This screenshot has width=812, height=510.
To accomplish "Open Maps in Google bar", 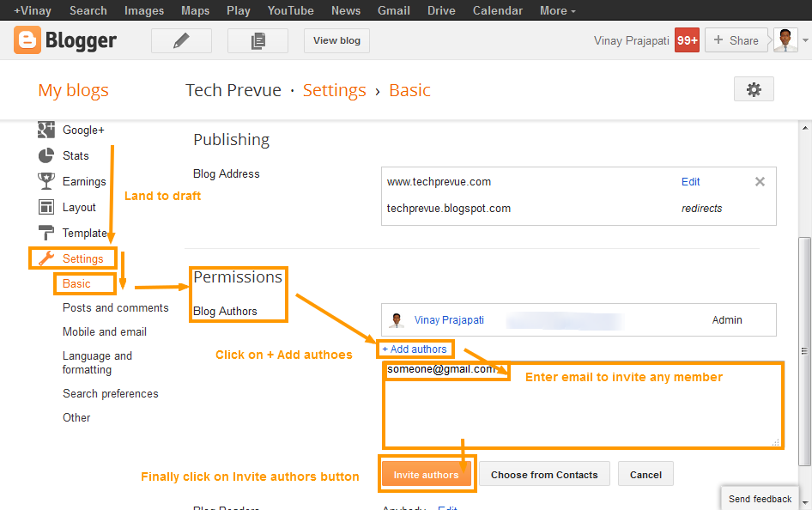I will tap(195, 10).
